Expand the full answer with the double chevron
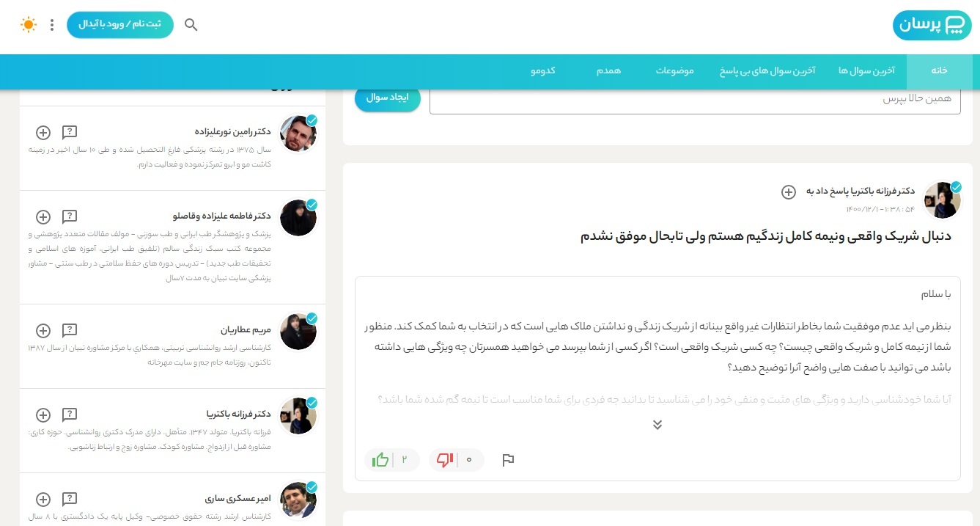 pos(657,424)
